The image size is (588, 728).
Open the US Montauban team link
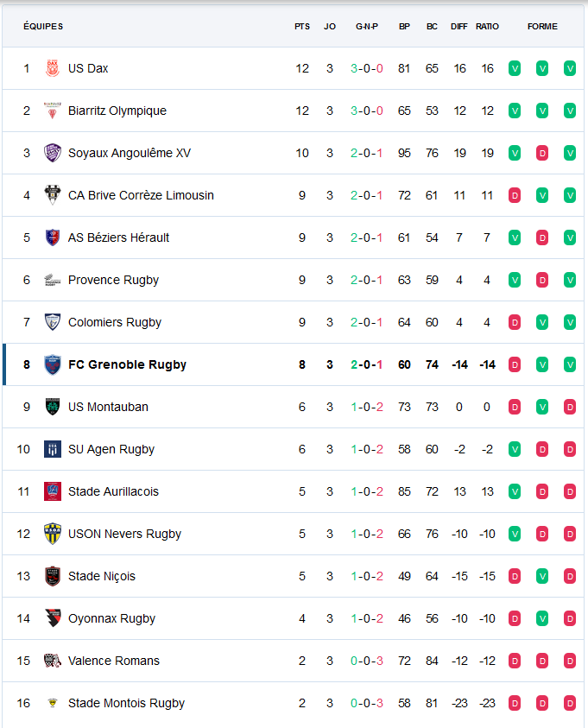coord(108,407)
